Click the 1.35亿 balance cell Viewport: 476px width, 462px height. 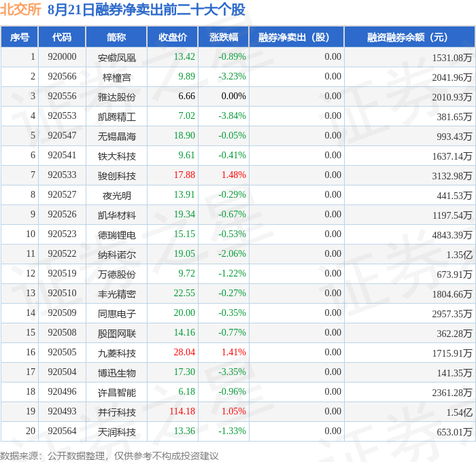(x=459, y=255)
